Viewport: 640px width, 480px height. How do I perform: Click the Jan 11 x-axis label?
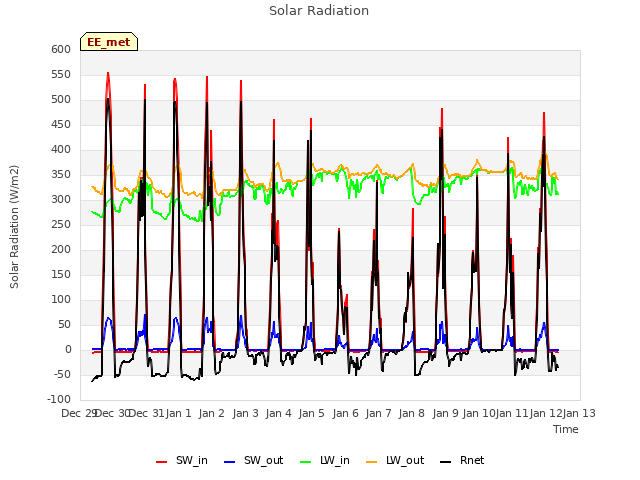click(512, 413)
